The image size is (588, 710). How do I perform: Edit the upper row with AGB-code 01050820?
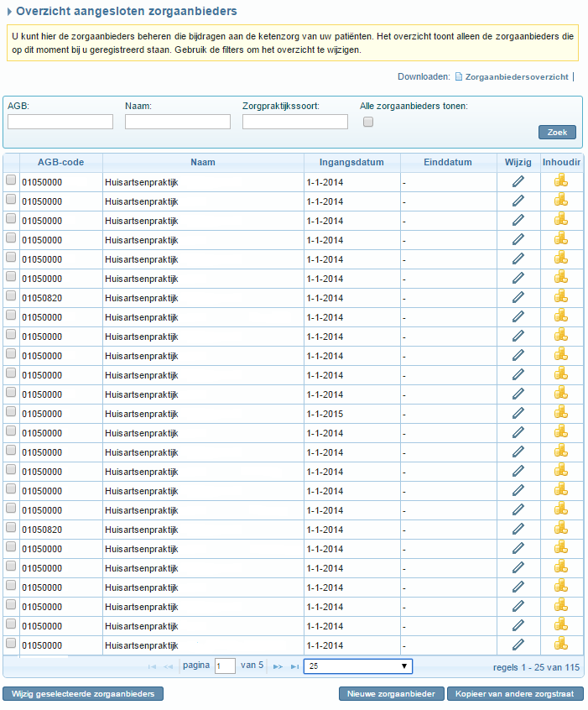518,297
